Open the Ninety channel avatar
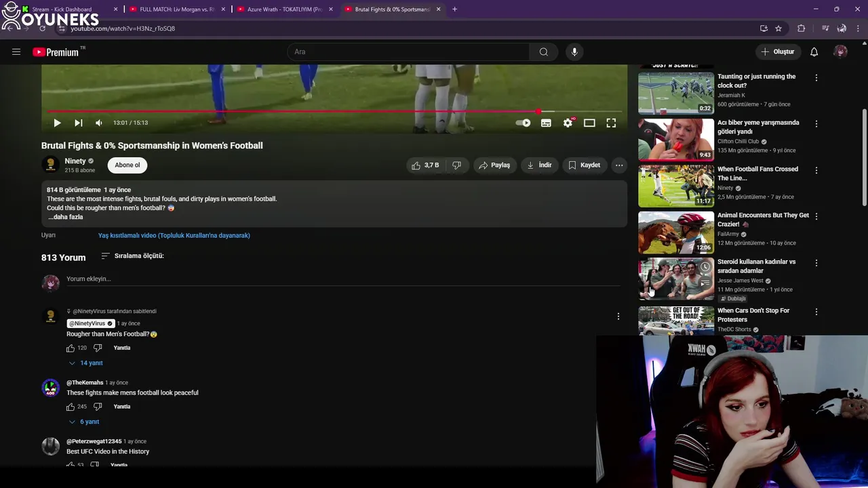This screenshot has width=868, height=488. point(50,165)
